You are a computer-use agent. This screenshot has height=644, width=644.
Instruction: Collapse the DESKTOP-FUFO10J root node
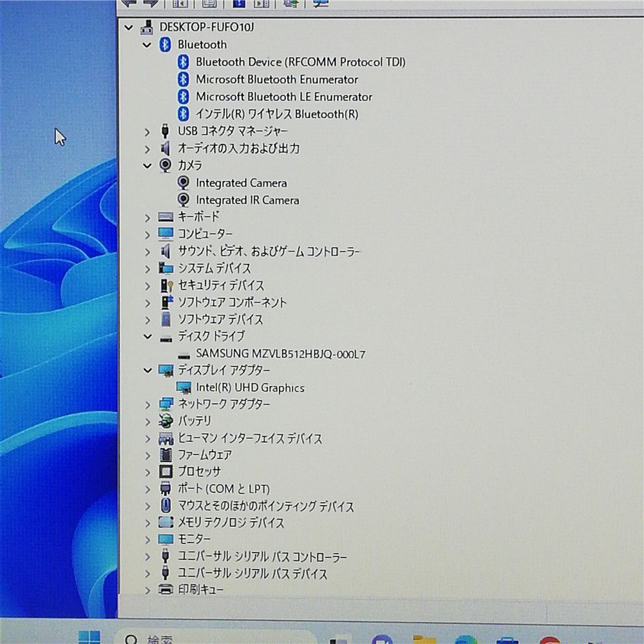point(129,28)
